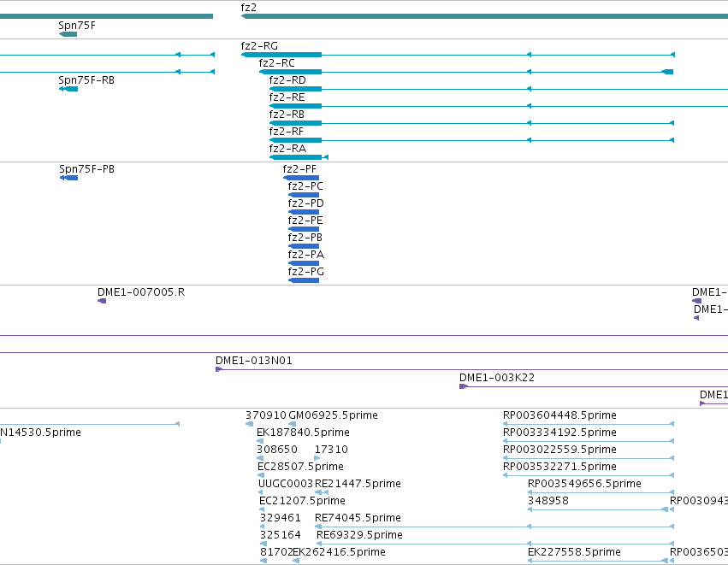Screen dimensions: 728x565
Task: Select the N14530.5prime EST label
Action: click(x=40, y=433)
